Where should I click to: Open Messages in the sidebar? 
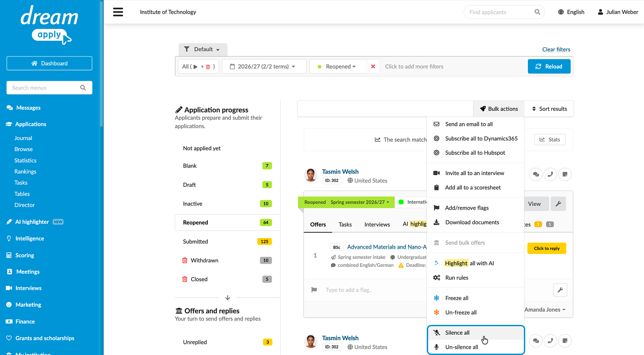28,108
